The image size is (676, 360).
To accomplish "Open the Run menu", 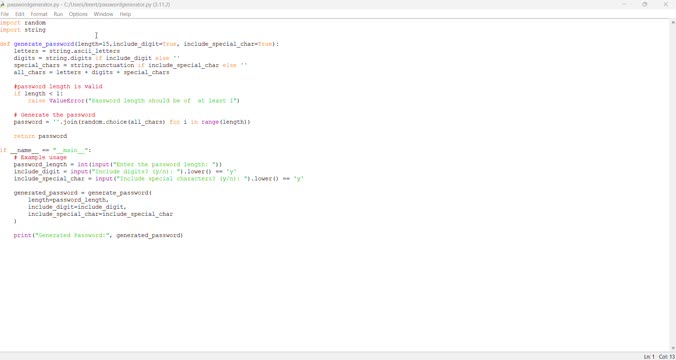I will click(58, 14).
